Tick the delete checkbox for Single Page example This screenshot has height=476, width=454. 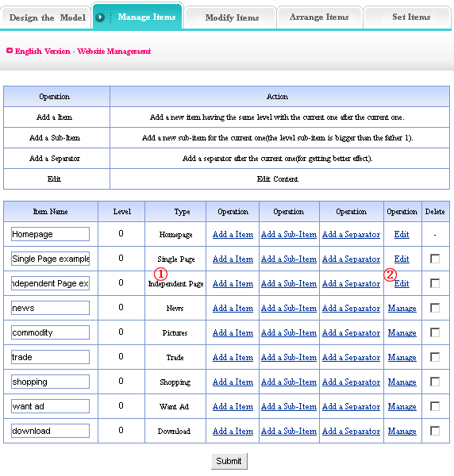click(435, 259)
